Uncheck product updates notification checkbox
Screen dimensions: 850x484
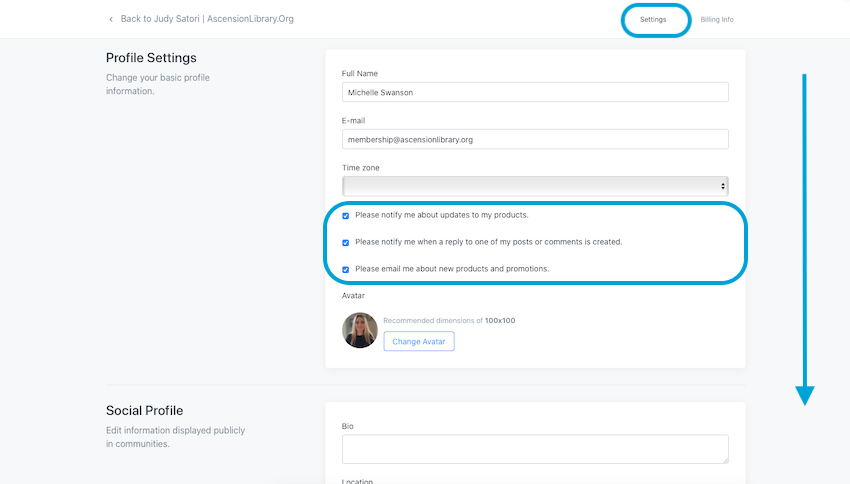tap(346, 215)
